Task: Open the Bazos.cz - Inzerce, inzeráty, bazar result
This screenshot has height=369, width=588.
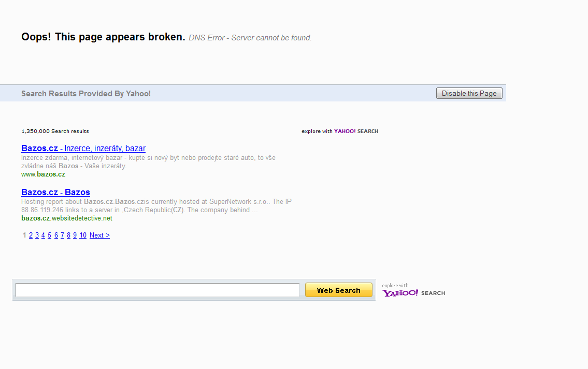Action: point(83,149)
